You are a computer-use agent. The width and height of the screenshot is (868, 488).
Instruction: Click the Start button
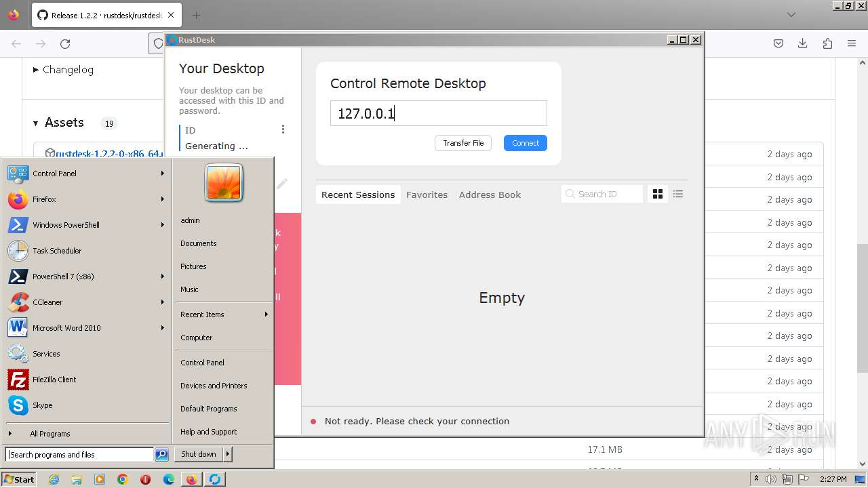20,479
